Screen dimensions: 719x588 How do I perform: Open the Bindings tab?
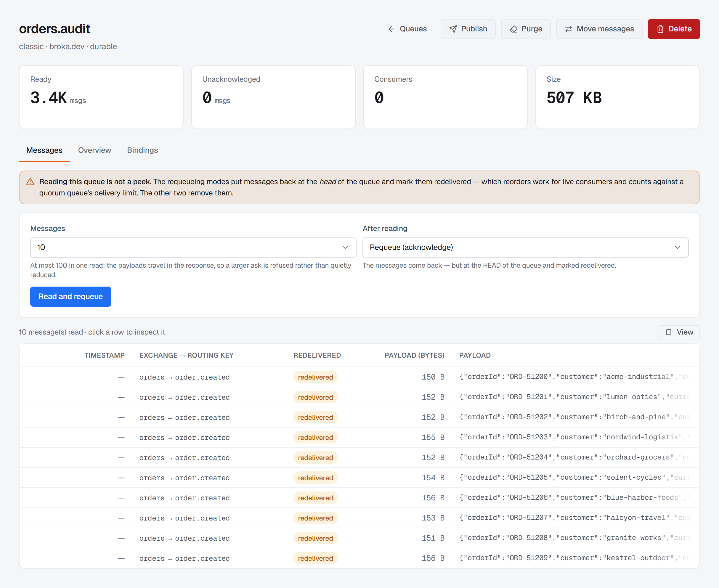tap(142, 150)
